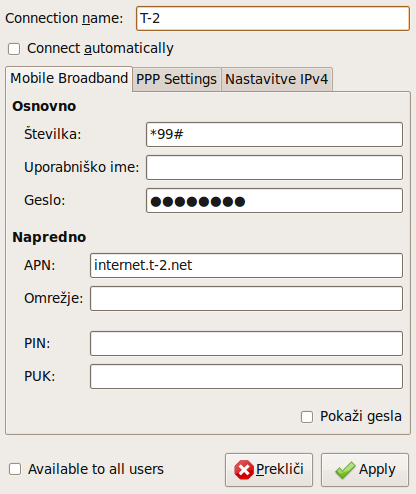The width and height of the screenshot is (416, 494).
Task: Cancel via the Prekliči button label
Action: click(280, 469)
